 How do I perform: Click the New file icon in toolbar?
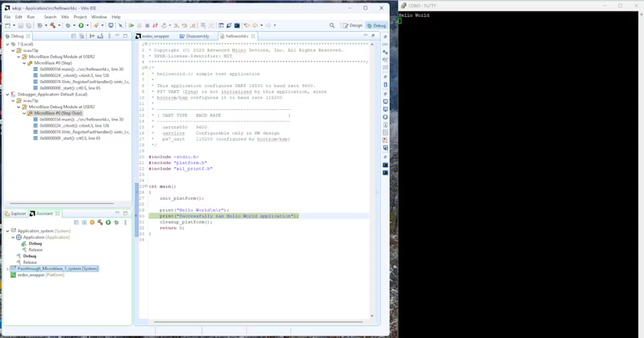click(x=7, y=26)
